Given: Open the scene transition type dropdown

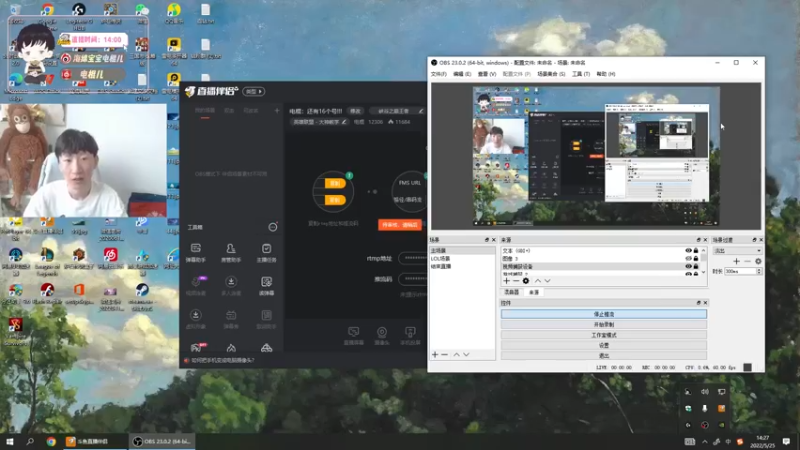Looking at the screenshot, I should 737,251.
